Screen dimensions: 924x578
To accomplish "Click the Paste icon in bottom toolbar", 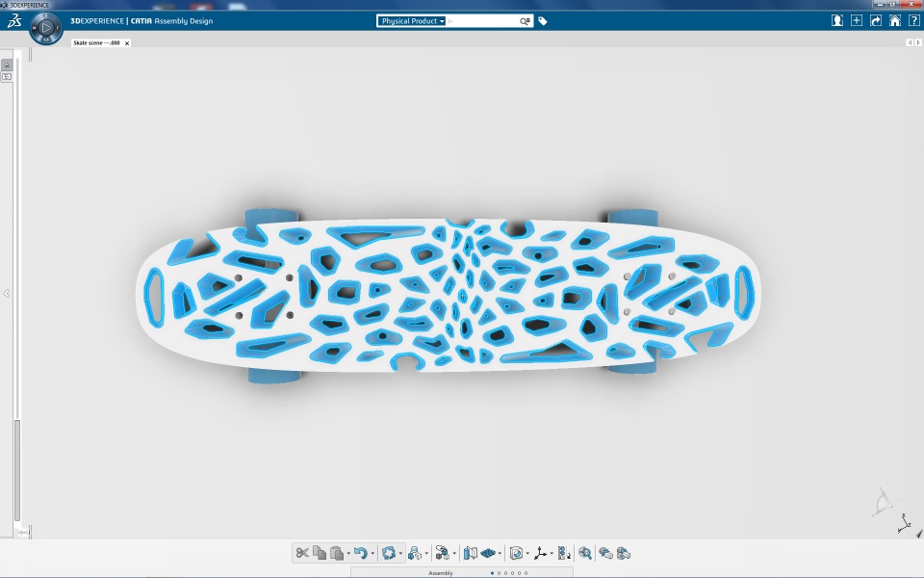I will coord(337,553).
